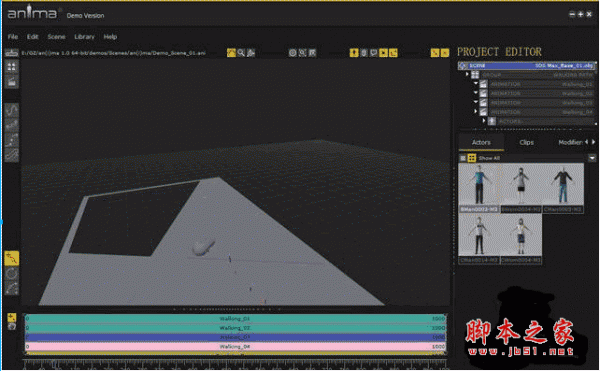
Task: Toggle the first yellow icon in the right toolbar group
Action: [x=354, y=53]
